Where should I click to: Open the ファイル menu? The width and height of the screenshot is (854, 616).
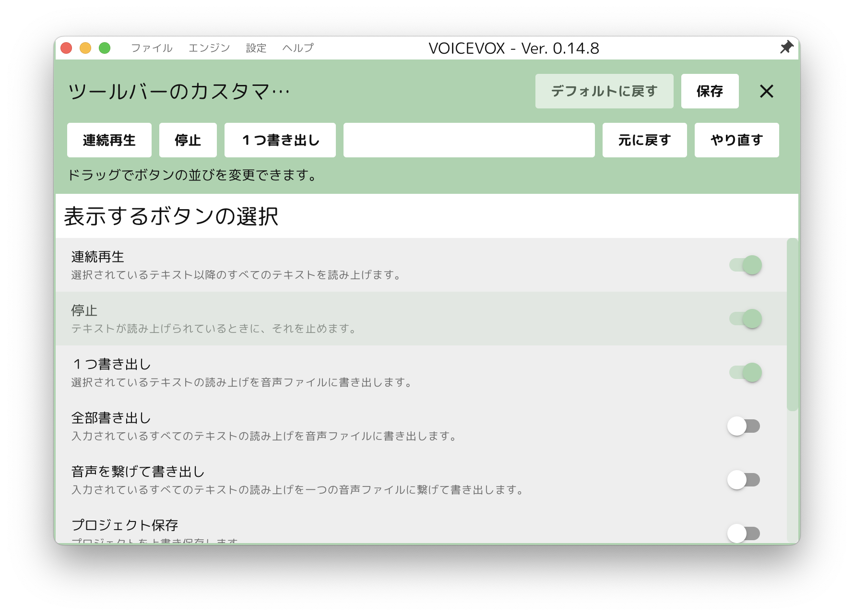point(152,48)
